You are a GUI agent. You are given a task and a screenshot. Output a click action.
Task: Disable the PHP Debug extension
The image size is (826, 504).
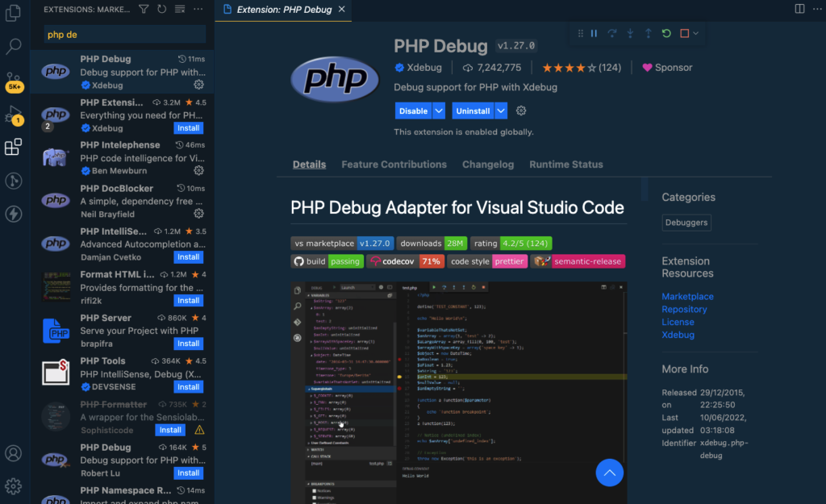click(x=413, y=110)
